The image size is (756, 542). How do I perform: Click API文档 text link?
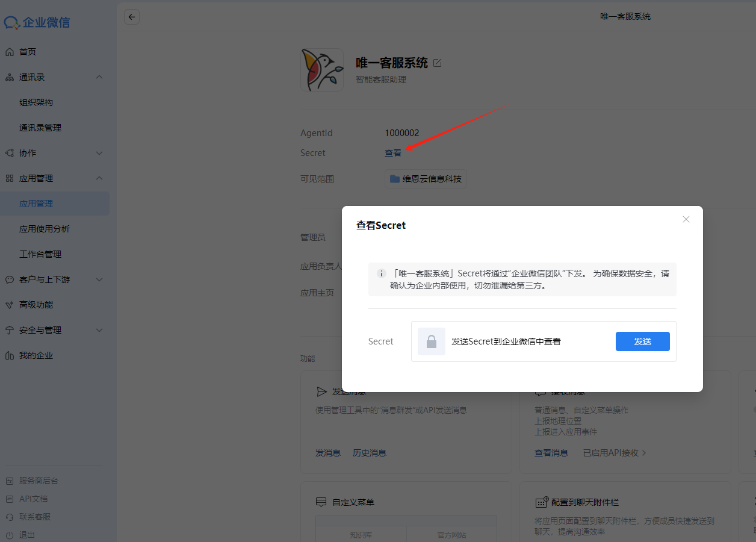[33, 499]
